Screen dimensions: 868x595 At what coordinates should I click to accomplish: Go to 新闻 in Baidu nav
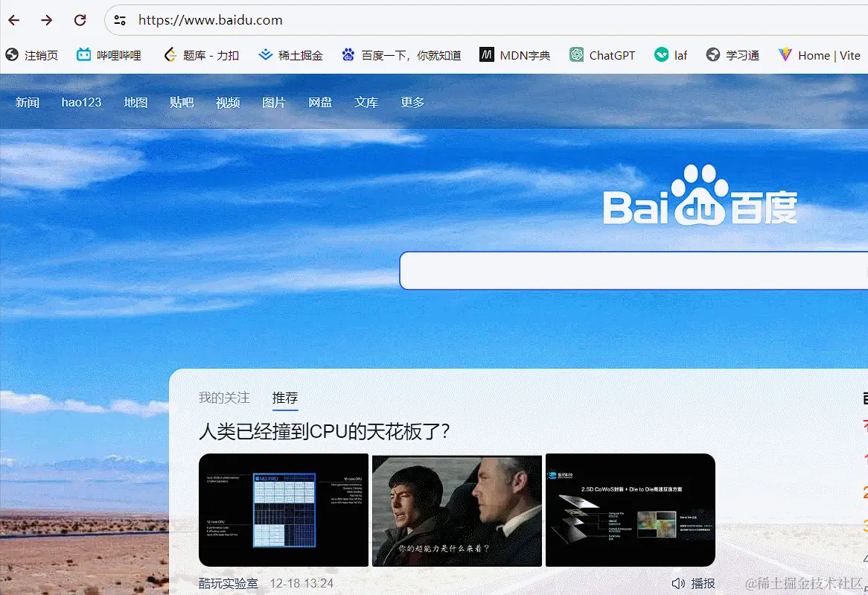(x=27, y=102)
